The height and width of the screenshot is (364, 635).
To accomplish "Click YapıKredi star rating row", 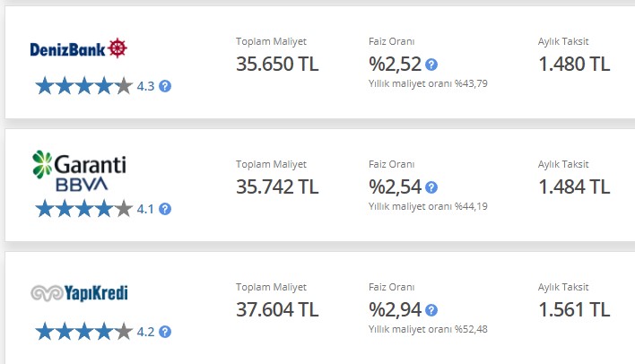I will click(x=84, y=332).
